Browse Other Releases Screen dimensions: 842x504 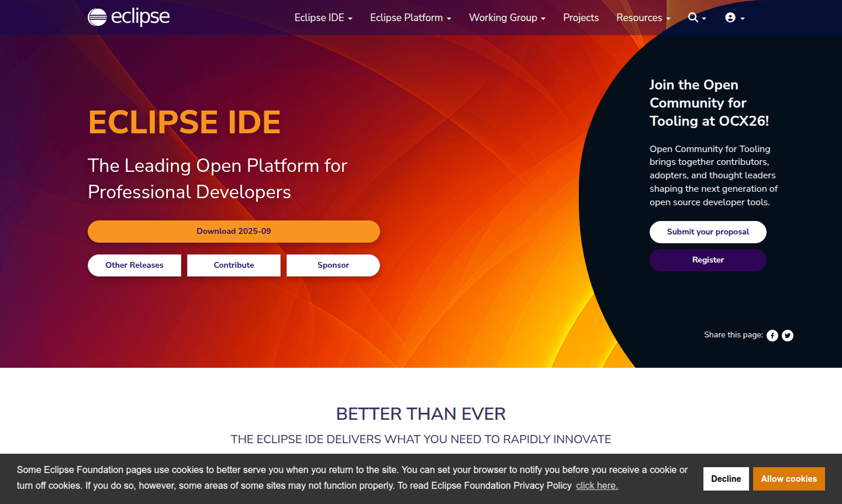coord(134,265)
